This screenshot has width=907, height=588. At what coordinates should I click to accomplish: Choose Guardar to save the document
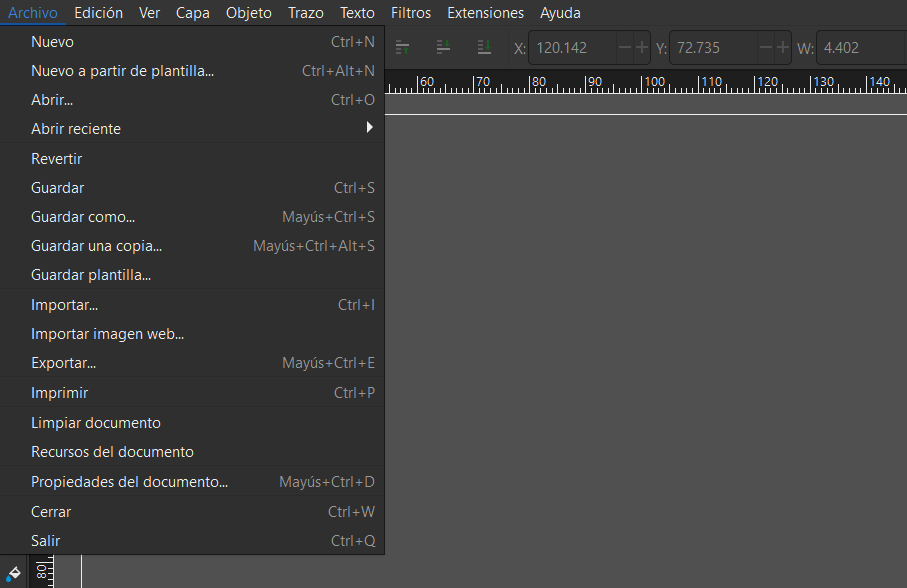pyautogui.click(x=192, y=187)
